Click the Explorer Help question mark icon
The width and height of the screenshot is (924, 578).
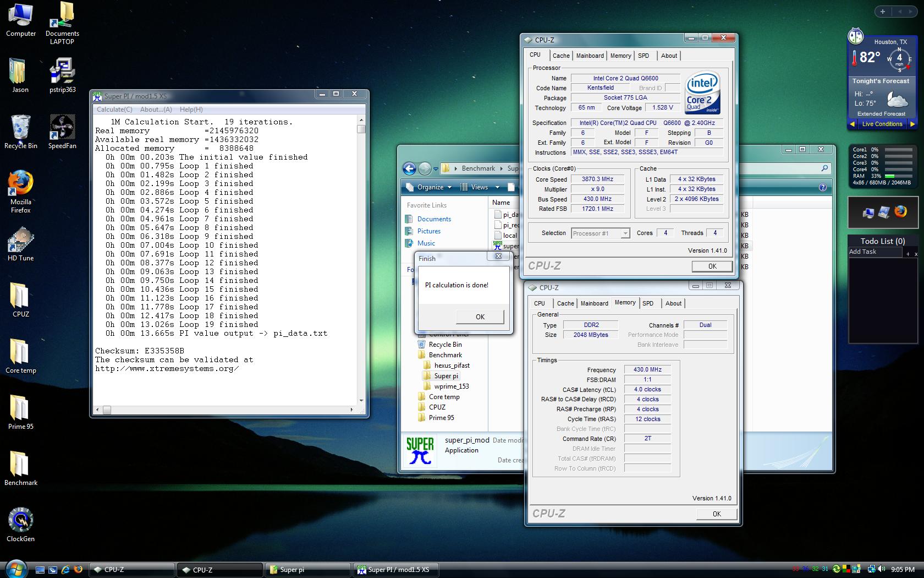(x=822, y=187)
